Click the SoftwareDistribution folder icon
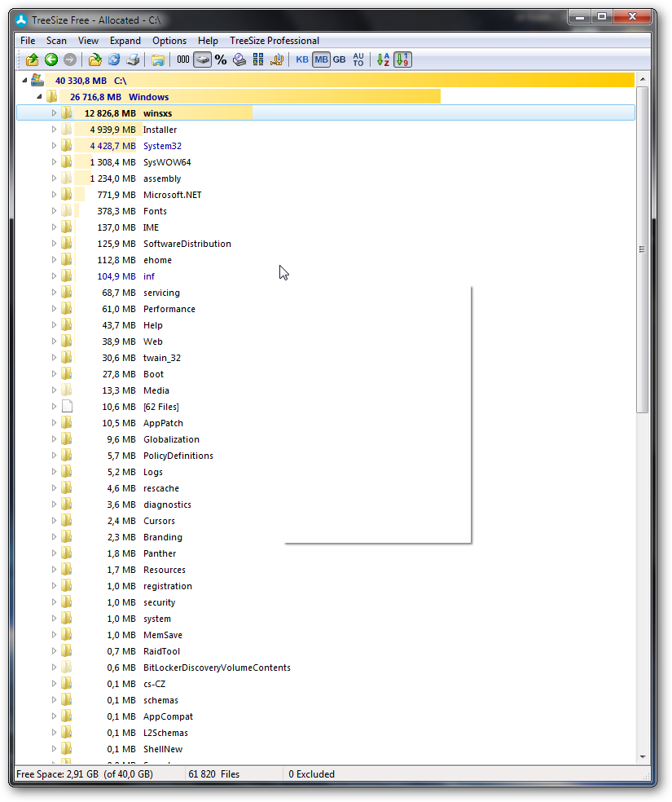Image resolution: width=672 pixels, height=802 pixels. click(x=67, y=244)
